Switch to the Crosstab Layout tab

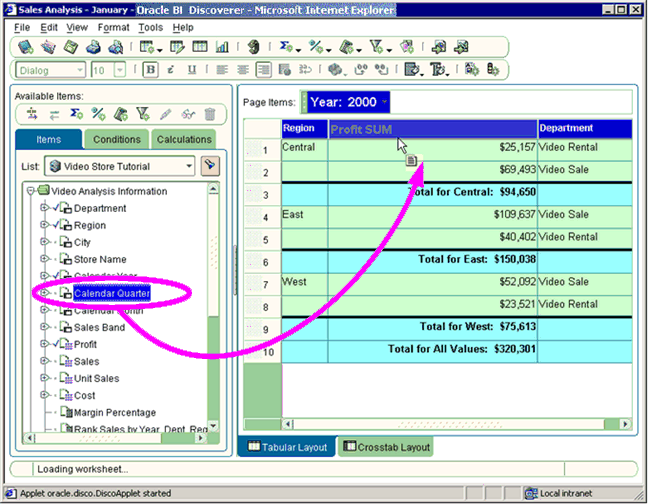point(386,447)
